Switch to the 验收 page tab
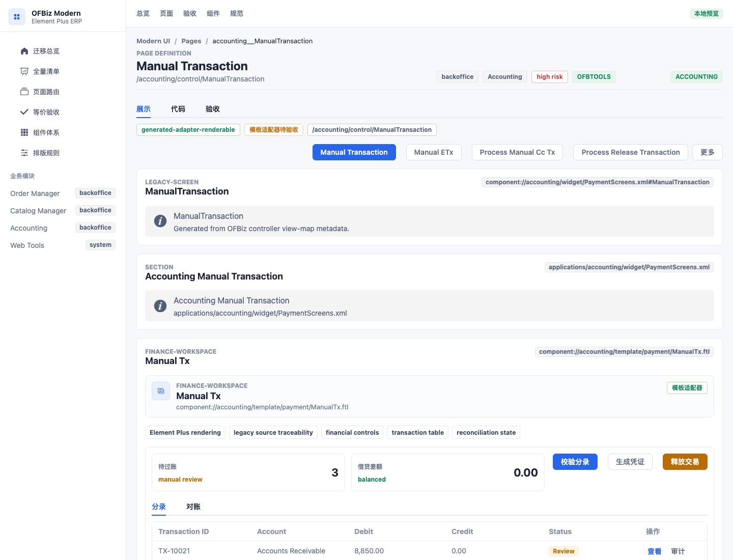 click(x=213, y=109)
